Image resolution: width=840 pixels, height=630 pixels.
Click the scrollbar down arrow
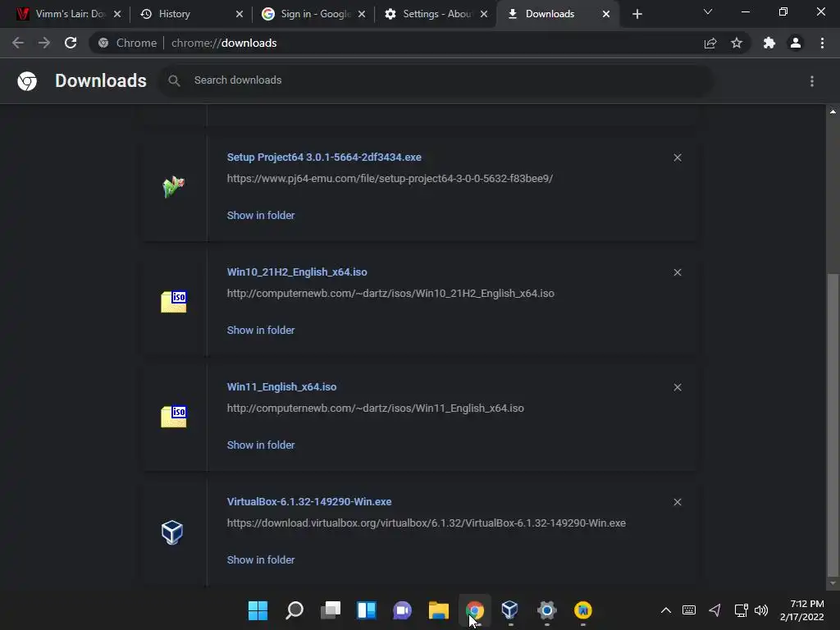click(x=833, y=583)
